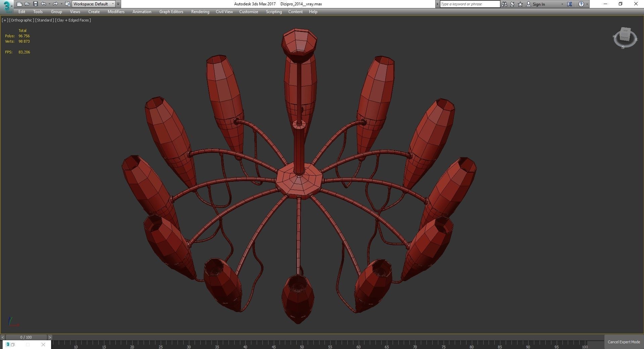Open the Workspace: Default dropdown
644x349 pixels.
(94, 4)
